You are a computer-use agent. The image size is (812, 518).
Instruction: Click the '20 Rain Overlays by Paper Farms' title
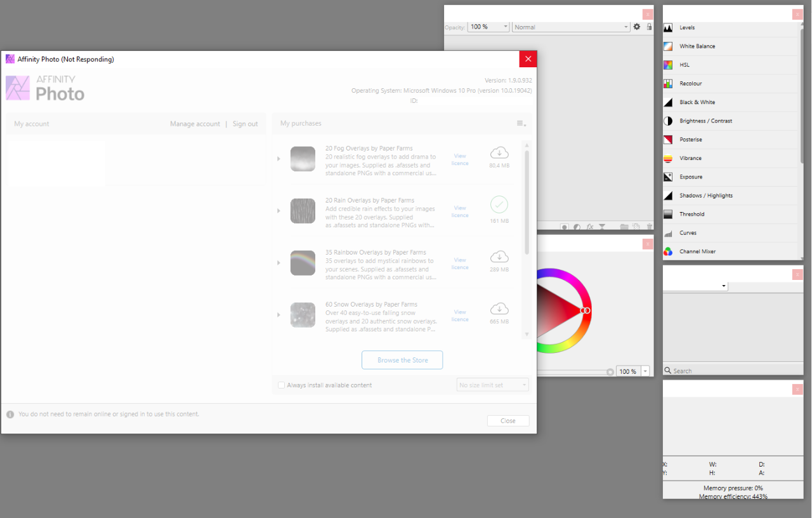tap(370, 201)
